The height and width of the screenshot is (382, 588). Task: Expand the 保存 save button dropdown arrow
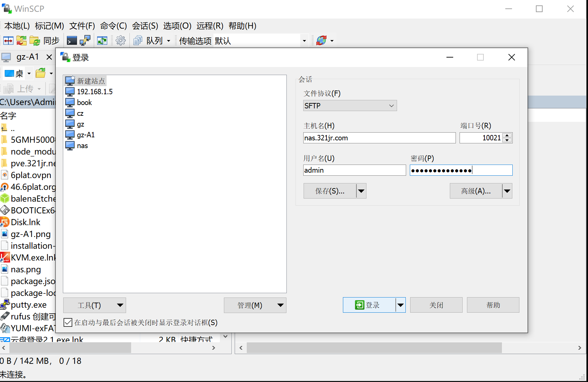pyautogui.click(x=361, y=191)
